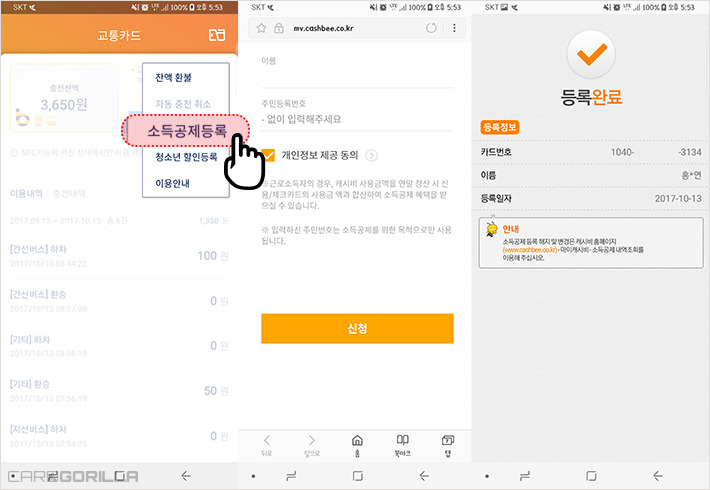Focus the 이름 input field

pyautogui.click(x=357, y=77)
